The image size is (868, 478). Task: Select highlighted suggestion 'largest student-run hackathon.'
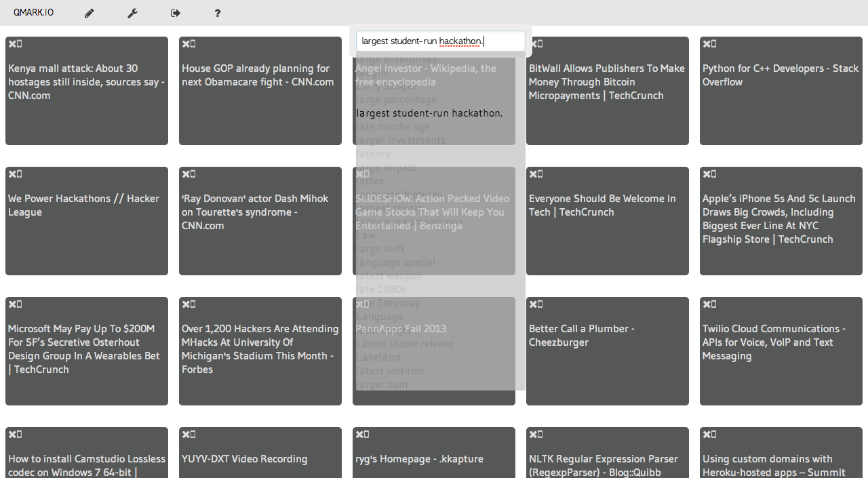[x=429, y=113]
